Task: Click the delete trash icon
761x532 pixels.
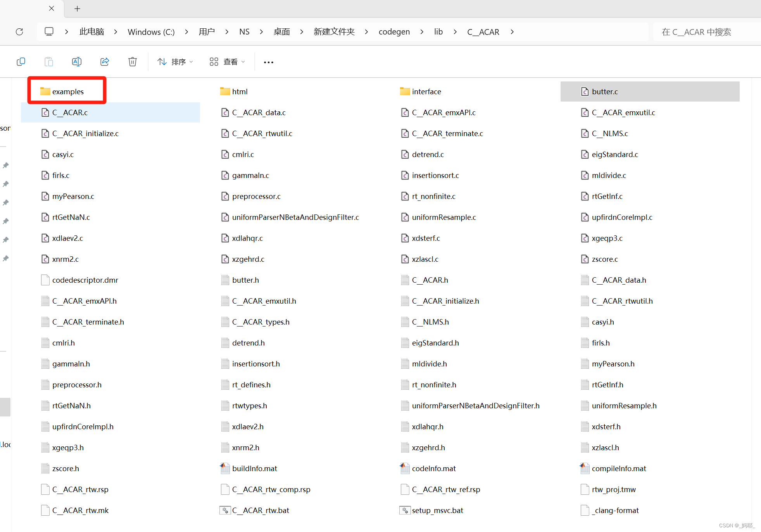Action: 133,62
